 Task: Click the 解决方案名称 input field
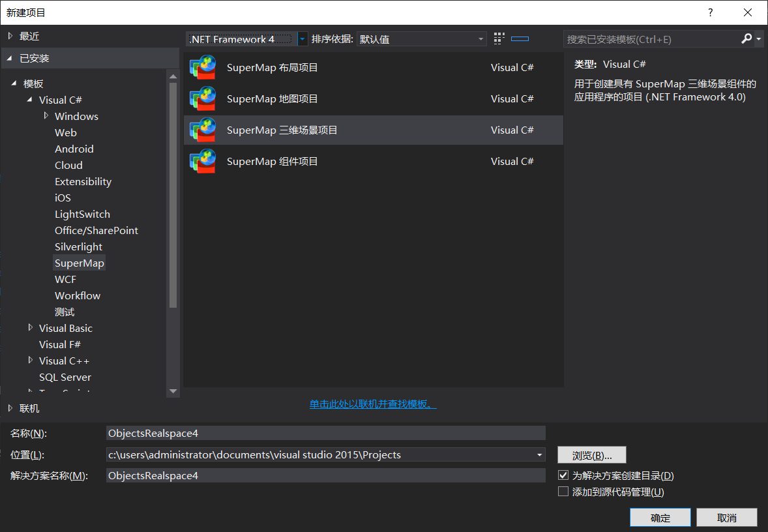click(x=326, y=475)
